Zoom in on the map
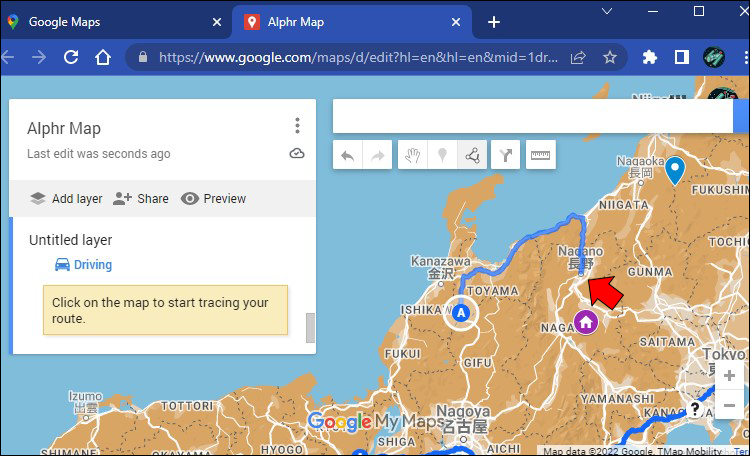This screenshot has width=750, height=456. coord(729,376)
